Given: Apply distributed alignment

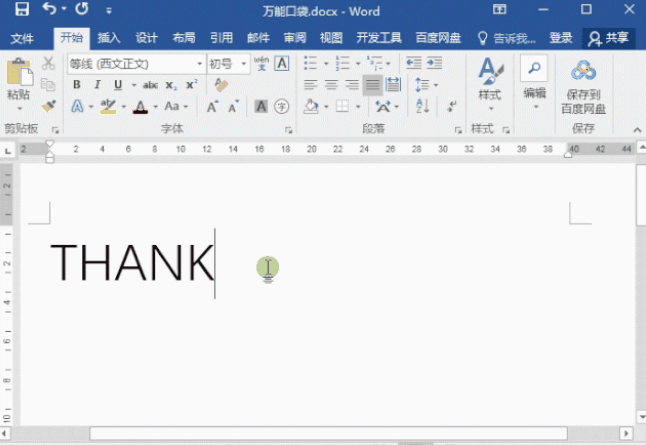Looking at the screenshot, I should (x=393, y=84).
